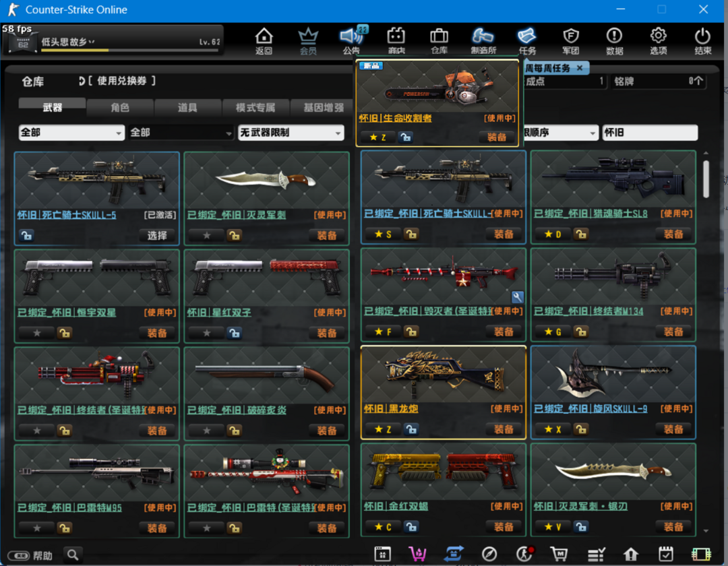
Task: Click 选择 on 死亡骑士SKULL-5 card
Action: coord(156,236)
